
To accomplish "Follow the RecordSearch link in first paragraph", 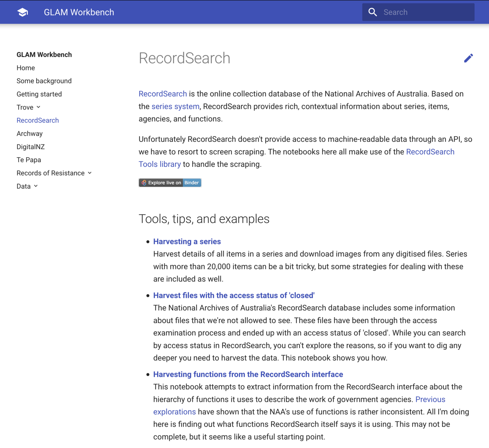I will pyautogui.click(x=163, y=94).
